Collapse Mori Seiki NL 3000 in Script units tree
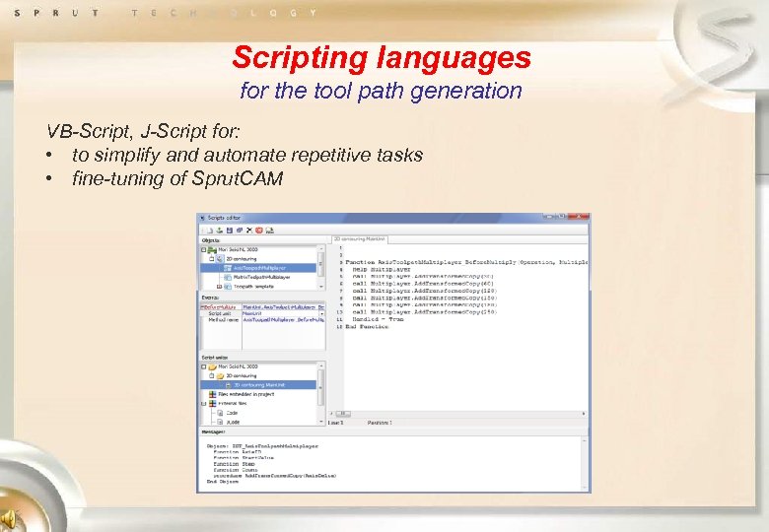The image size is (769, 532). tap(203, 366)
